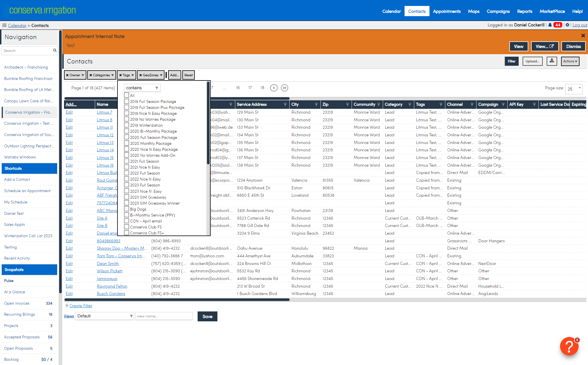The width and height of the screenshot is (588, 365).
Task: Remove the GeoZones filter chip
Action: point(140,75)
